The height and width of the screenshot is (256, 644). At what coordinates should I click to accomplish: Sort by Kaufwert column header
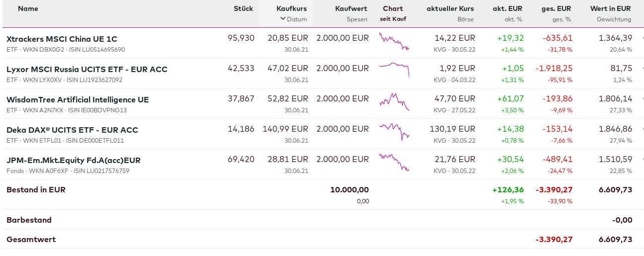pyautogui.click(x=351, y=8)
